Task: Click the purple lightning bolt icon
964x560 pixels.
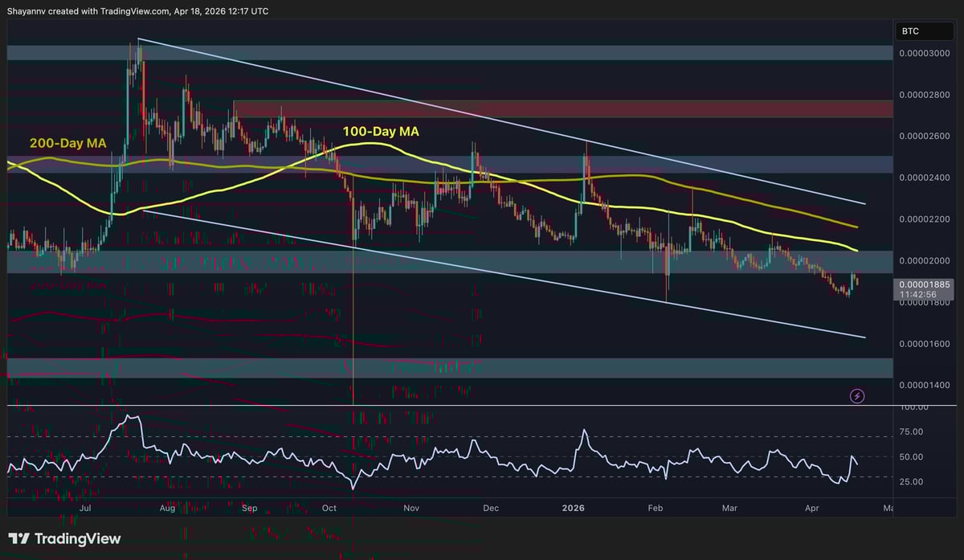Action: click(x=857, y=396)
